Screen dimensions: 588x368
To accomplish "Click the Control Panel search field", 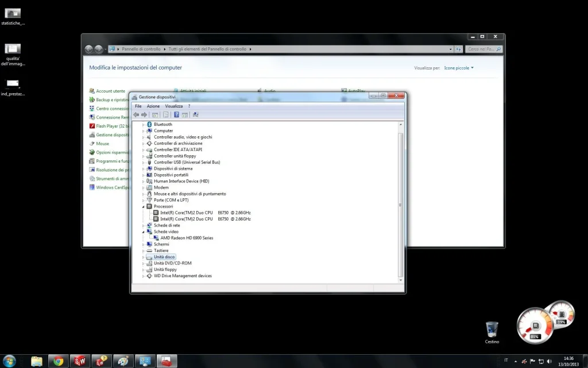I will [x=483, y=49].
